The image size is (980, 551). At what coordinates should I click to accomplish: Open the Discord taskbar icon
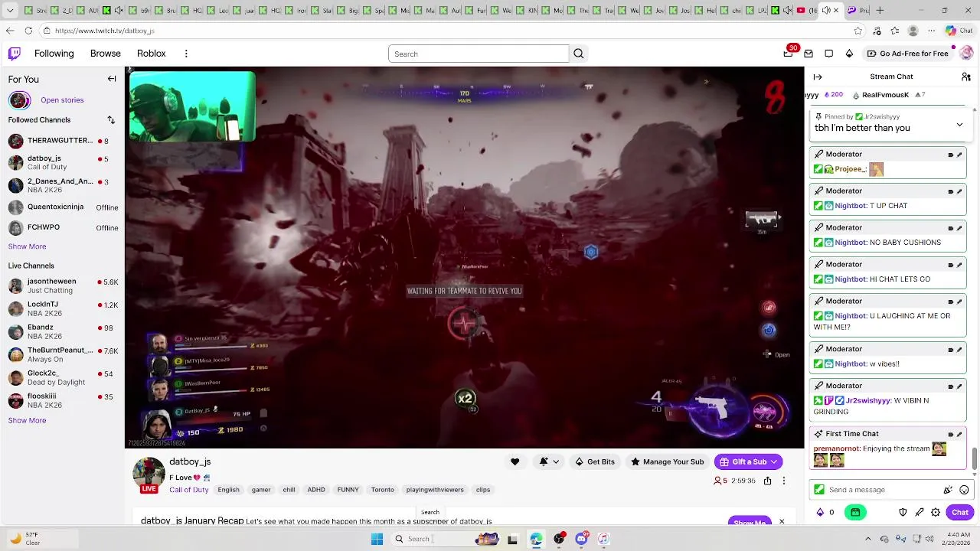coord(581,539)
